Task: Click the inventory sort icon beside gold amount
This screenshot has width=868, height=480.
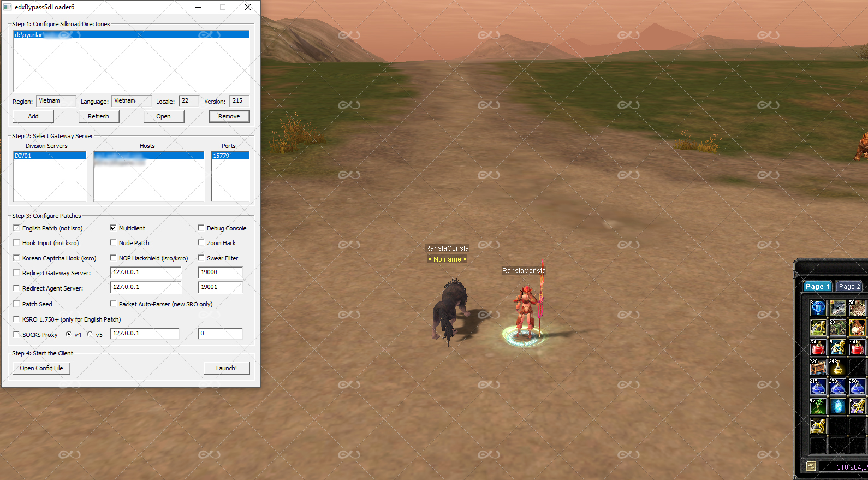Action: click(811, 466)
